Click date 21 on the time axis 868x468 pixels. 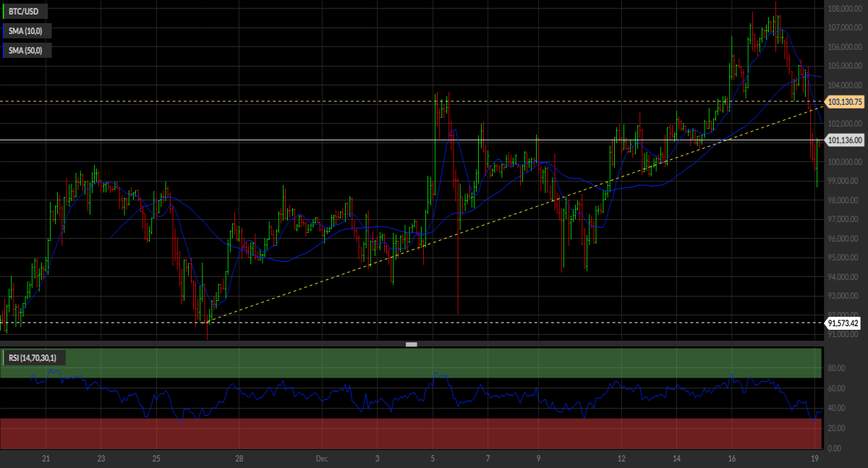click(x=46, y=459)
